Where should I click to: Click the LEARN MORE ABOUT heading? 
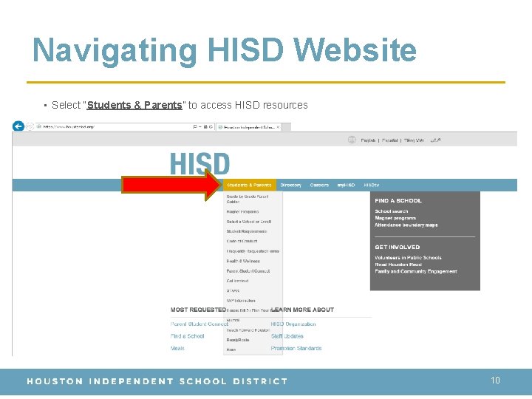[x=303, y=310]
